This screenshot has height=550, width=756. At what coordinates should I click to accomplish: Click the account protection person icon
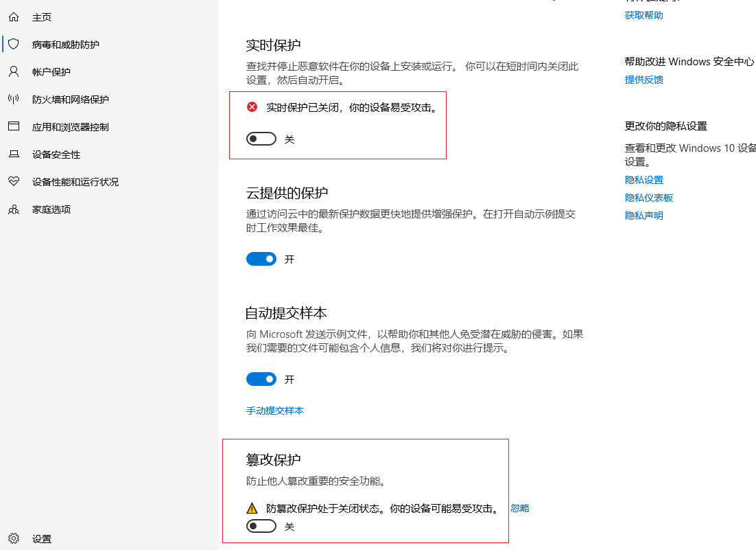click(x=14, y=72)
